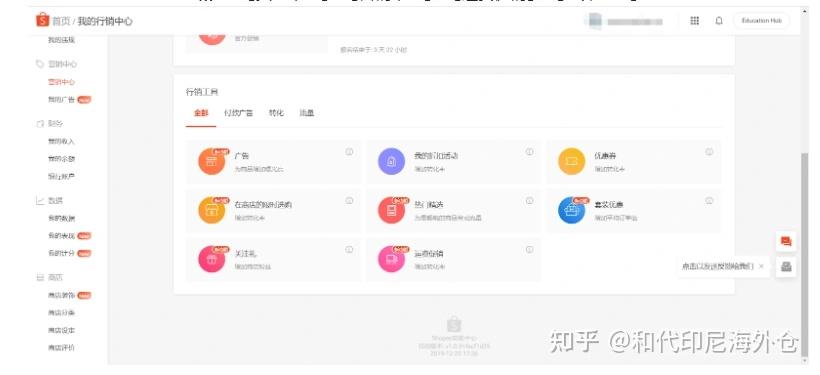820x375 pixels.
Task: Open the red chat icon on the right edge
Action: click(x=785, y=242)
